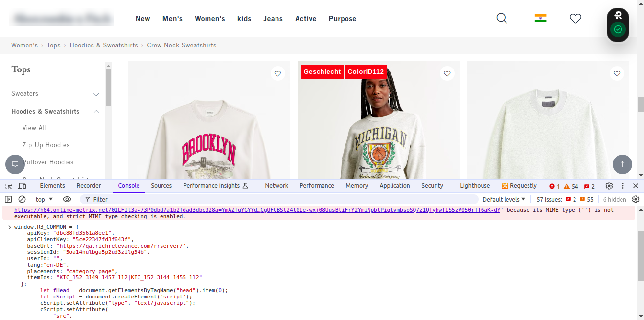Switch to the Elements tab
644x320 pixels.
52,186
